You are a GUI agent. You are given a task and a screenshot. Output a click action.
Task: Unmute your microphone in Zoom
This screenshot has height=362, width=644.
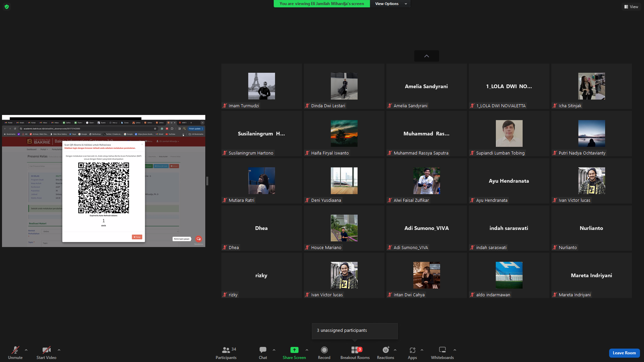(15, 353)
